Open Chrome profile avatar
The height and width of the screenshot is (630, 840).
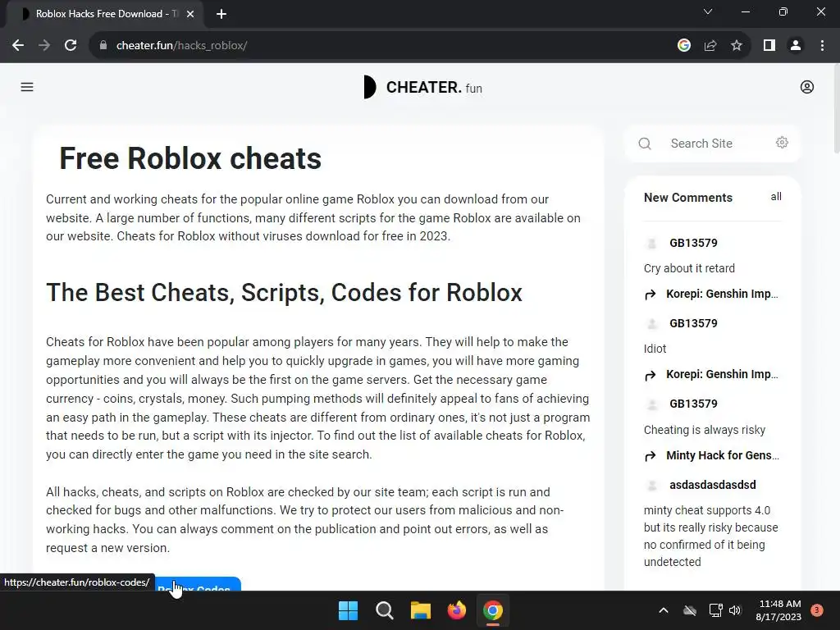coord(796,46)
